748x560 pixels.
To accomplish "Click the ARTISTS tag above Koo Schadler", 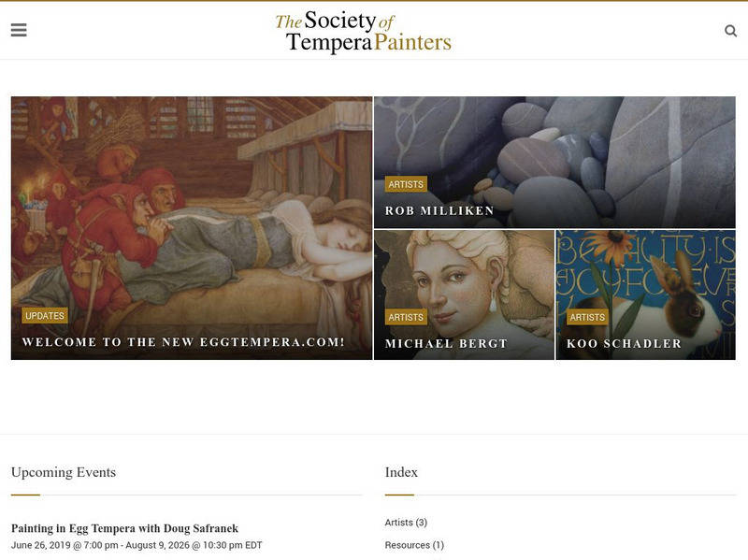I will 587,317.
